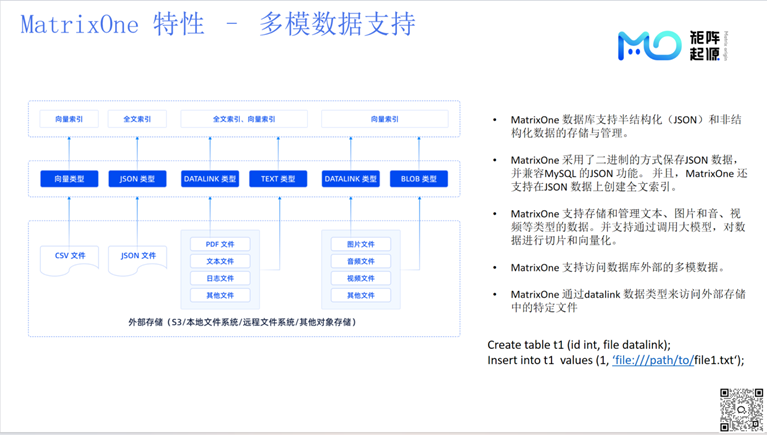The width and height of the screenshot is (767, 435).
Task: Select the BLOB 类型 blue box
Action: point(419,179)
